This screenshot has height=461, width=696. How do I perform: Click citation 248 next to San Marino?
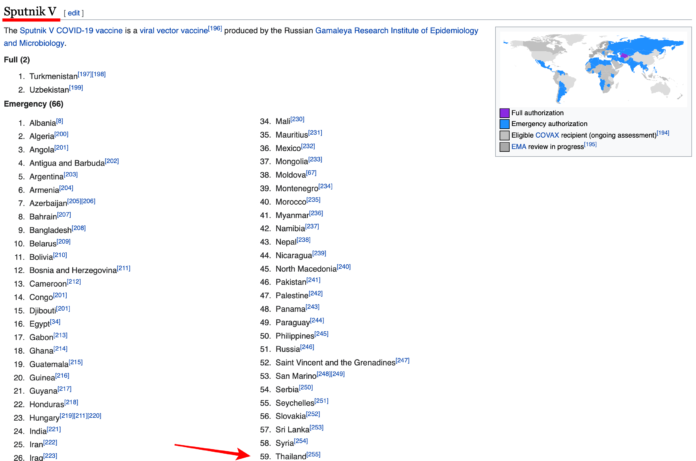tap(324, 374)
